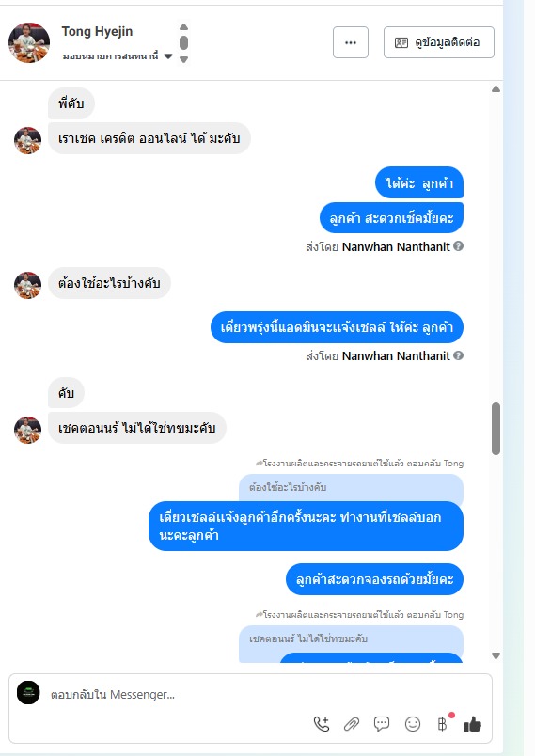Open the saved replies speech bubble icon
The image size is (535, 756).
[x=382, y=724]
